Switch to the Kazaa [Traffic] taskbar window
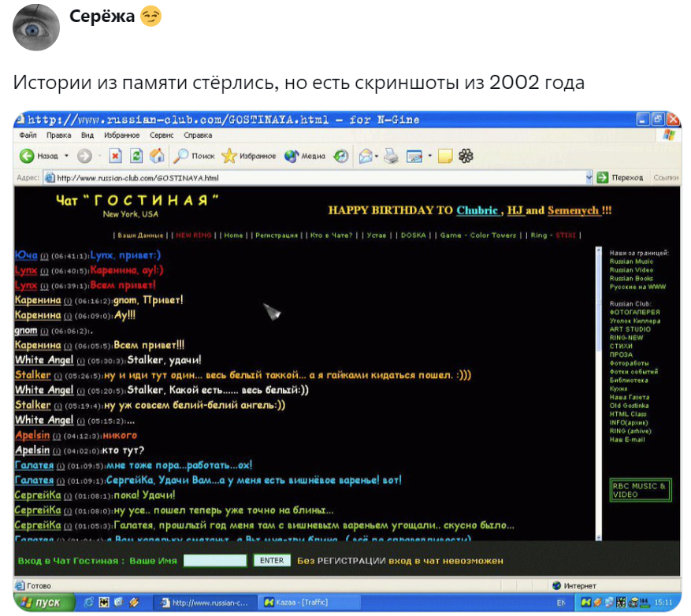 point(299,603)
